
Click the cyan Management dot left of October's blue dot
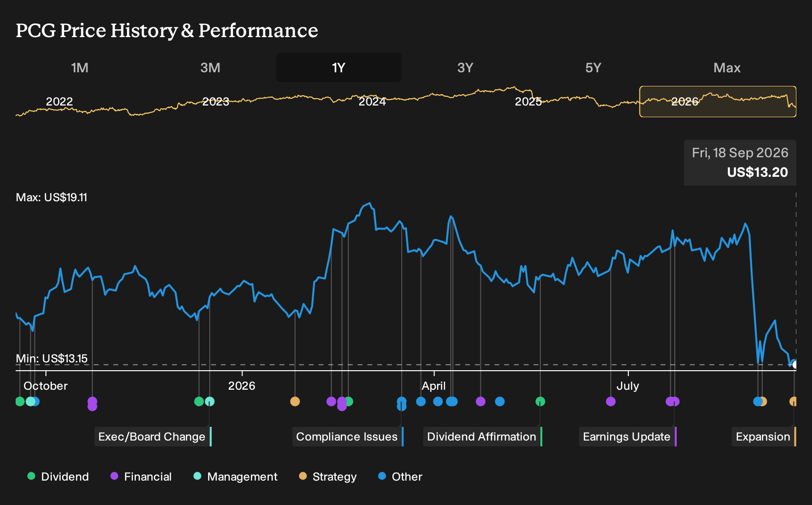pos(30,401)
